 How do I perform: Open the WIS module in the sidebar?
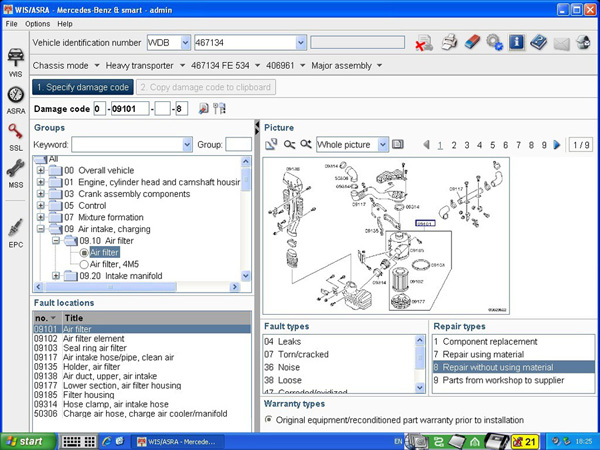pyautogui.click(x=15, y=62)
